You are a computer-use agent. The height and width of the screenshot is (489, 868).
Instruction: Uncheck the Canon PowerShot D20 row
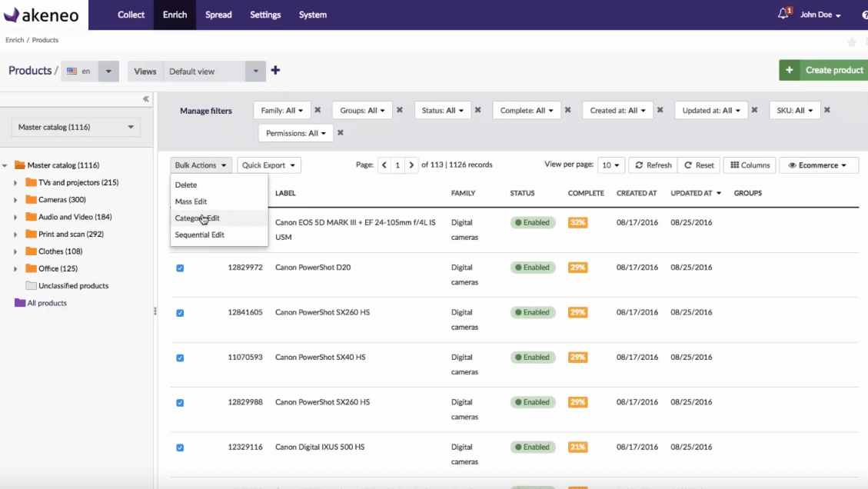pyautogui.click(x=180, y=268)
